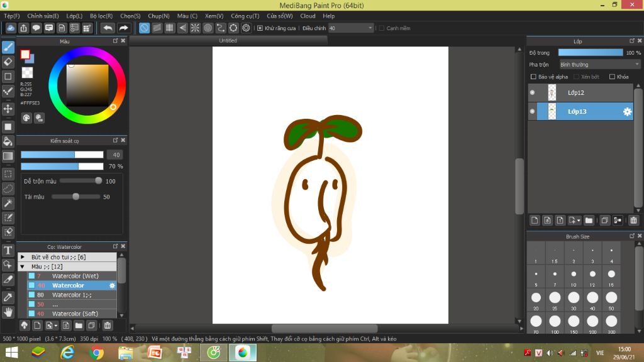Open the Windows Start button
The image size is (644, 362).
11,353
